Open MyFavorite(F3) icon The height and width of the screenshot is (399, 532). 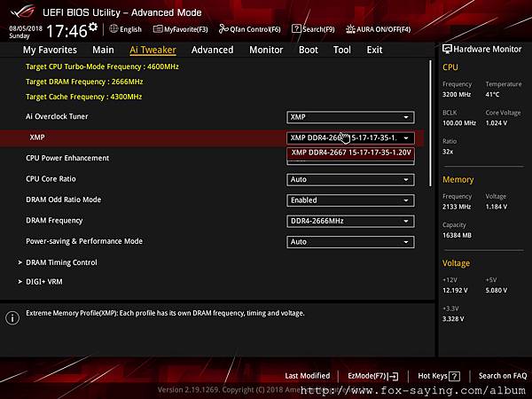pyautogui.click(x=158, y=29)
